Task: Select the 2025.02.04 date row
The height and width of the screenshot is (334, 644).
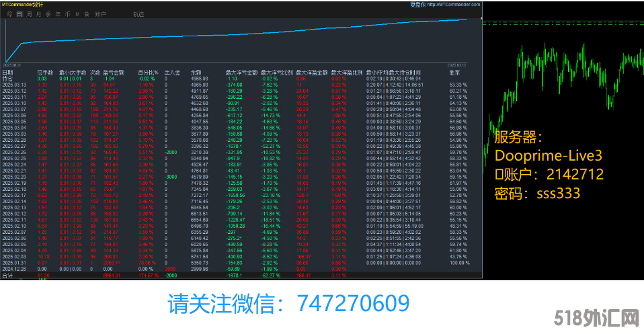Action: [241, 251]
